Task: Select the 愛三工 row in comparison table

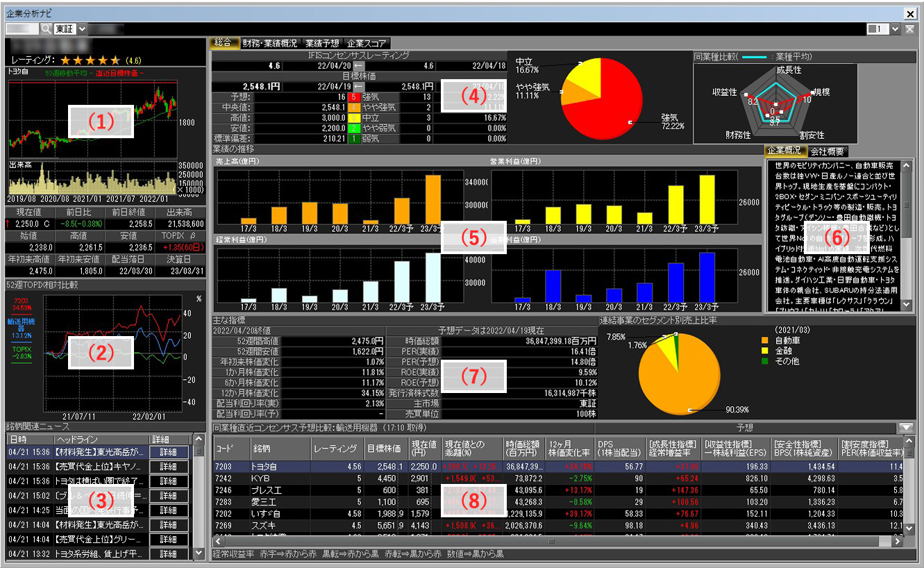Action: [559, 503]
